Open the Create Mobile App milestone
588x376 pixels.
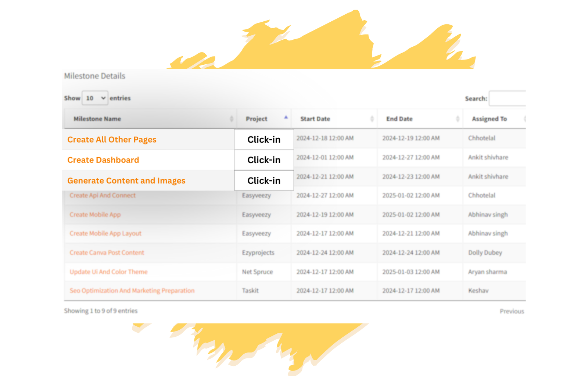click(95, 215)
